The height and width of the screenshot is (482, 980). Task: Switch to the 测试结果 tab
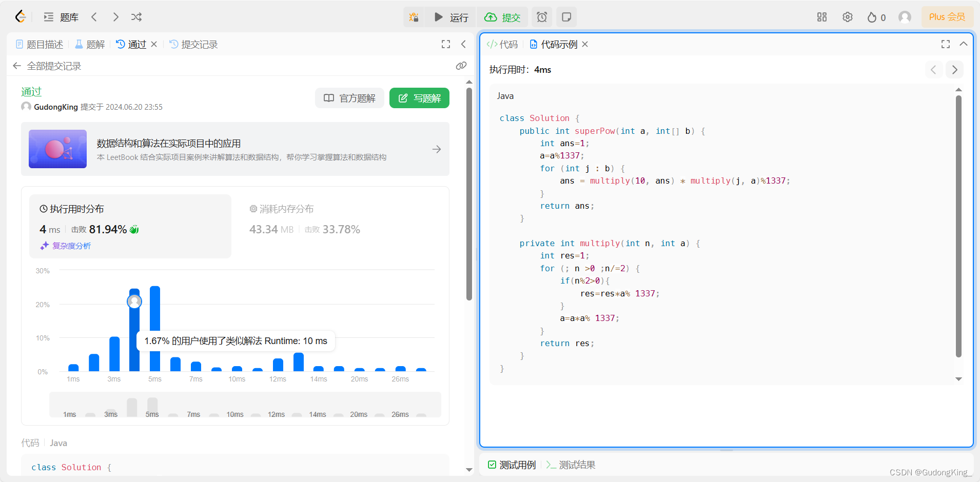point(576,465)
